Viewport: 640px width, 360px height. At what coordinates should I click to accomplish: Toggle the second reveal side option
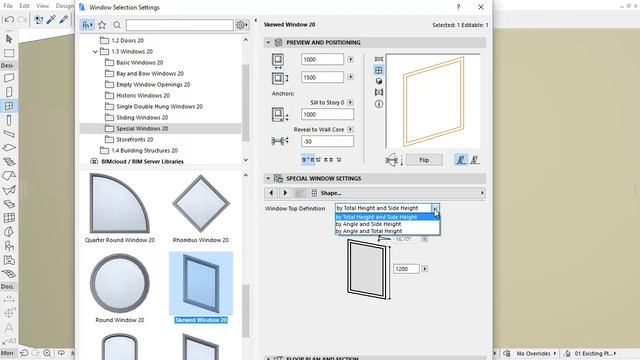[475, 160]
